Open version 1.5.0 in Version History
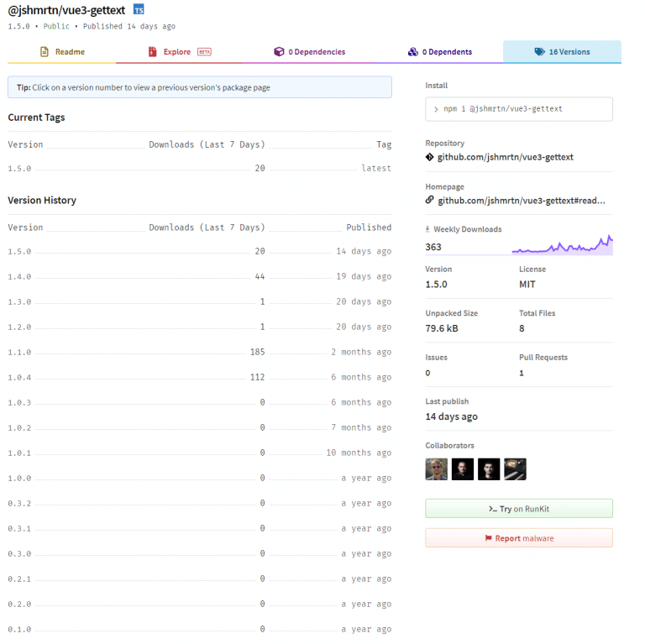Screen dimensions: 645x644 coord(19,252)
